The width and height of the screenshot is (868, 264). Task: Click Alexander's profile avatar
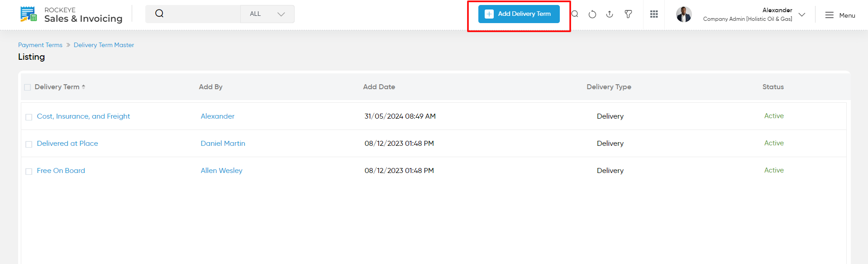click(684, 14)
